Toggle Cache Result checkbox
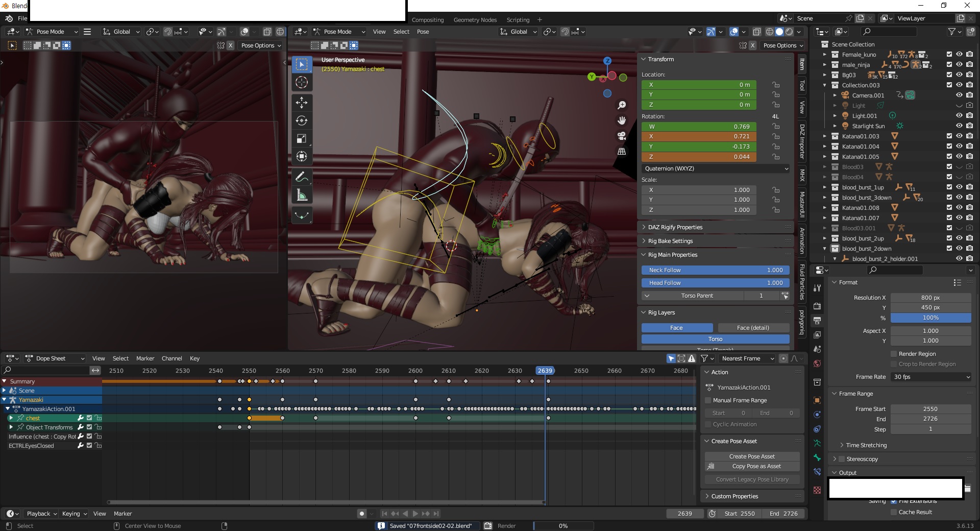Screen dimensions: 980x531 click(894, 512)
